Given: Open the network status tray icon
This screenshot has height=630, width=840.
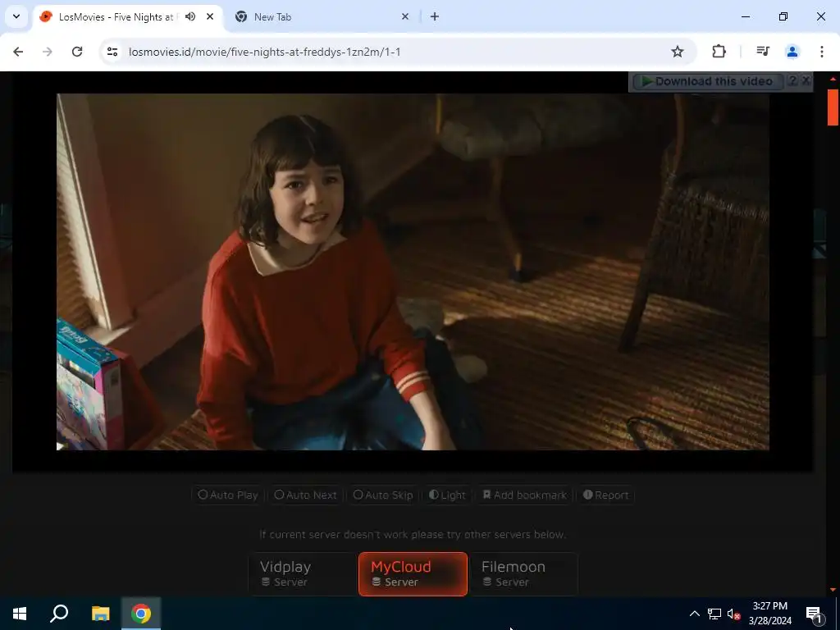Looking at the screenshot, I should 714,614.
